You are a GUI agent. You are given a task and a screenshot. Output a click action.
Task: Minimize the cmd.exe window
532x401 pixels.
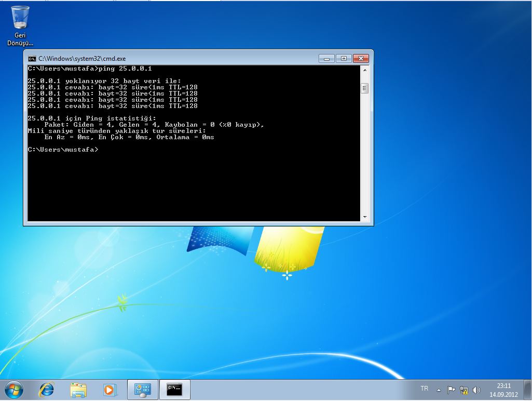click(327, 59)
